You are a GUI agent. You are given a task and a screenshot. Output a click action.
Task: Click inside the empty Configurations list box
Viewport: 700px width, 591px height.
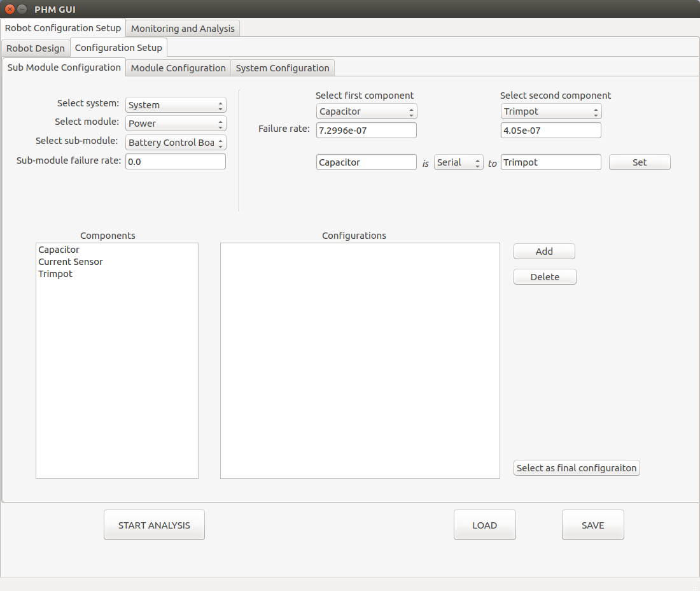tap(360, 360)
